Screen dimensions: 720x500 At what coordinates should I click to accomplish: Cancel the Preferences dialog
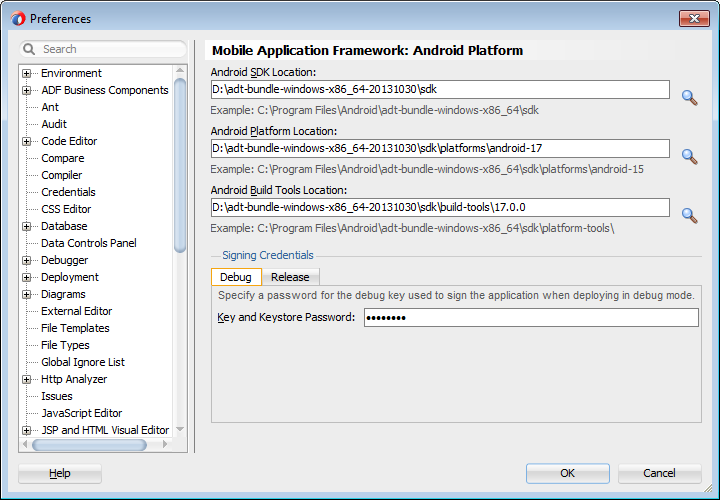[659, 473]
